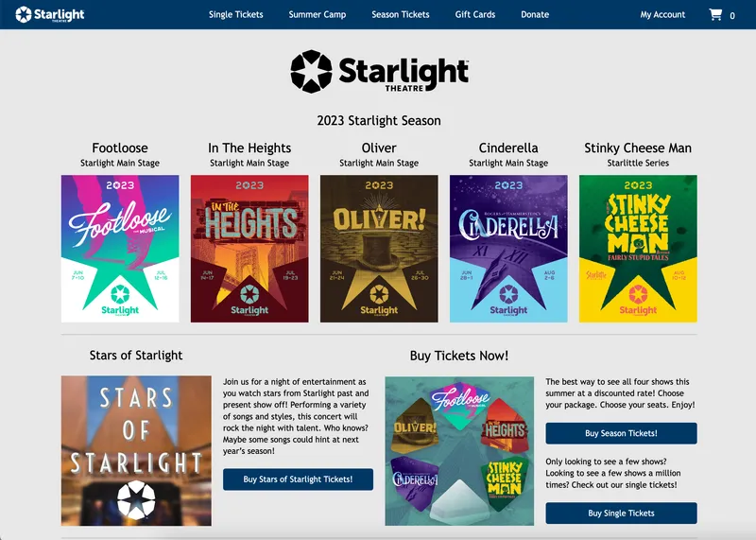The width and height of the screenshot is (756, 540).
Task: Open the shopping cart icon
Action: pyautogui.click(x=715, y=14)
